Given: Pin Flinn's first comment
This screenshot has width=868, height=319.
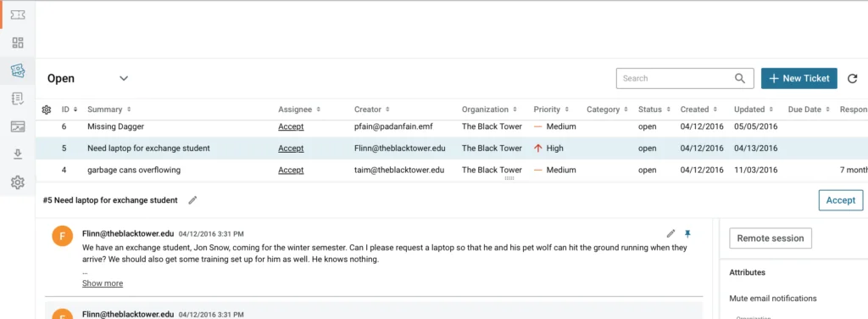Looking at the screenshot, I should tap(687, 233).
